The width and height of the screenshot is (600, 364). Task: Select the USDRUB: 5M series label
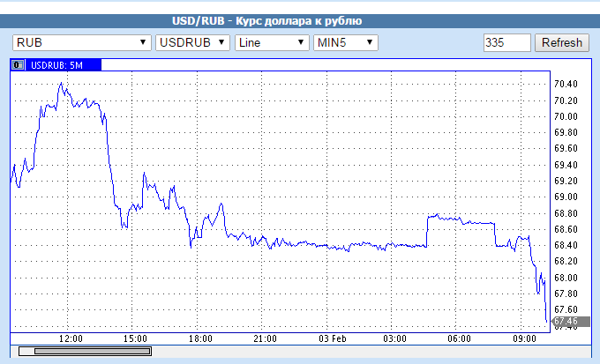click(56, 64)
